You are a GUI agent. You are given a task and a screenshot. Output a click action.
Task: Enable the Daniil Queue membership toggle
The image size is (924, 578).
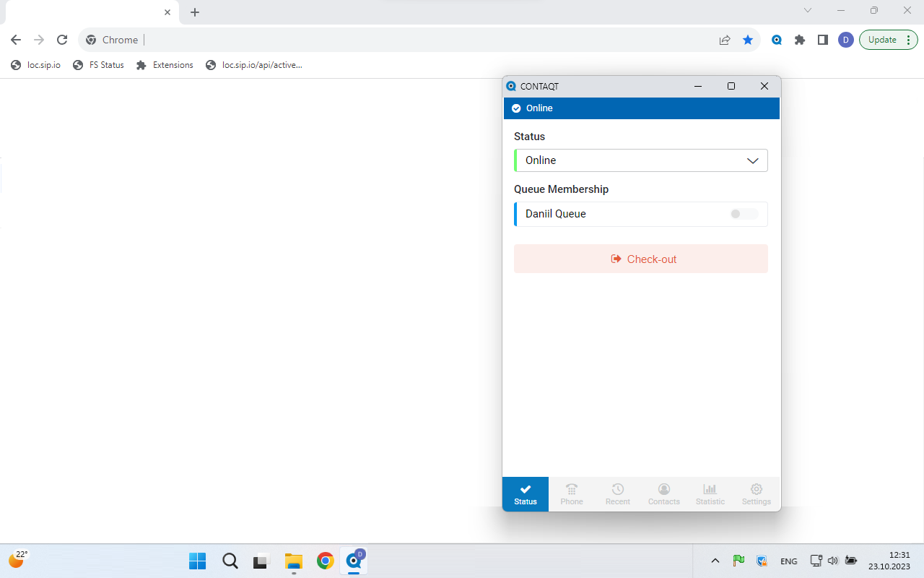[x=743, y=214]
